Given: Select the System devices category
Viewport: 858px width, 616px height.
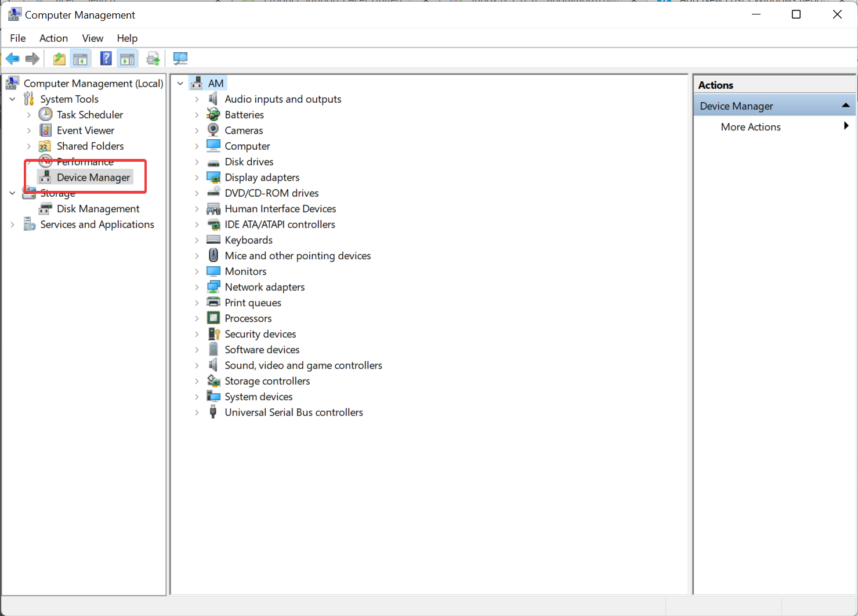Looking at the screenshot, I should [259, 397].
